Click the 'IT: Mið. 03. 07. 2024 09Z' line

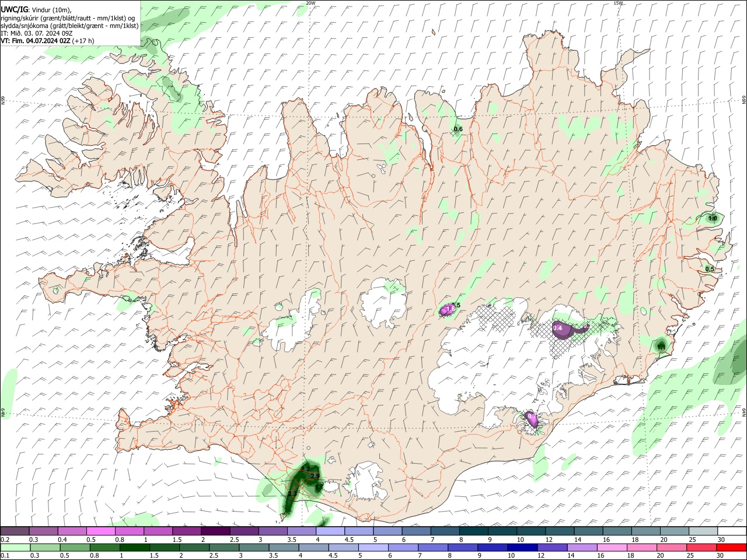point(36,33)
